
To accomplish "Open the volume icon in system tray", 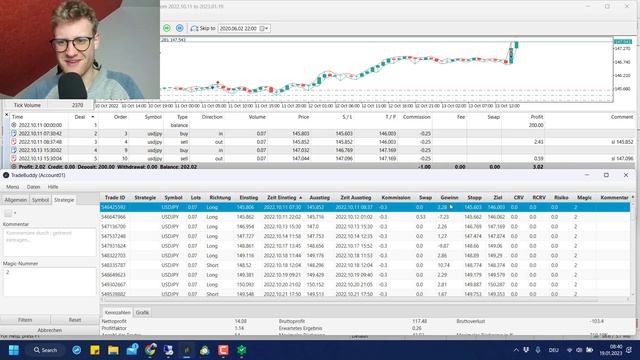I will click(x=579, y=350).
